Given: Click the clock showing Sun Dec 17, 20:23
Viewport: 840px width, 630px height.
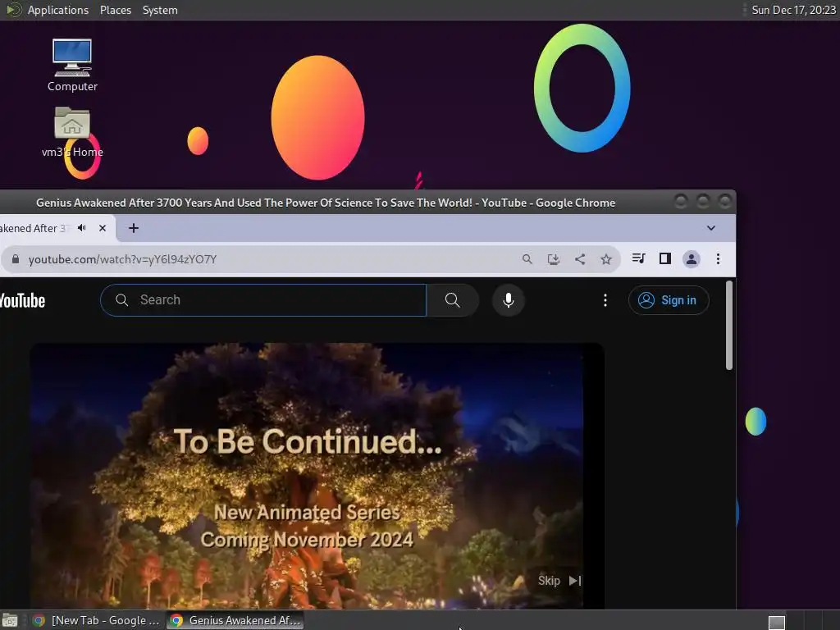Looking at the screenshot, I should tap(793, 10).
